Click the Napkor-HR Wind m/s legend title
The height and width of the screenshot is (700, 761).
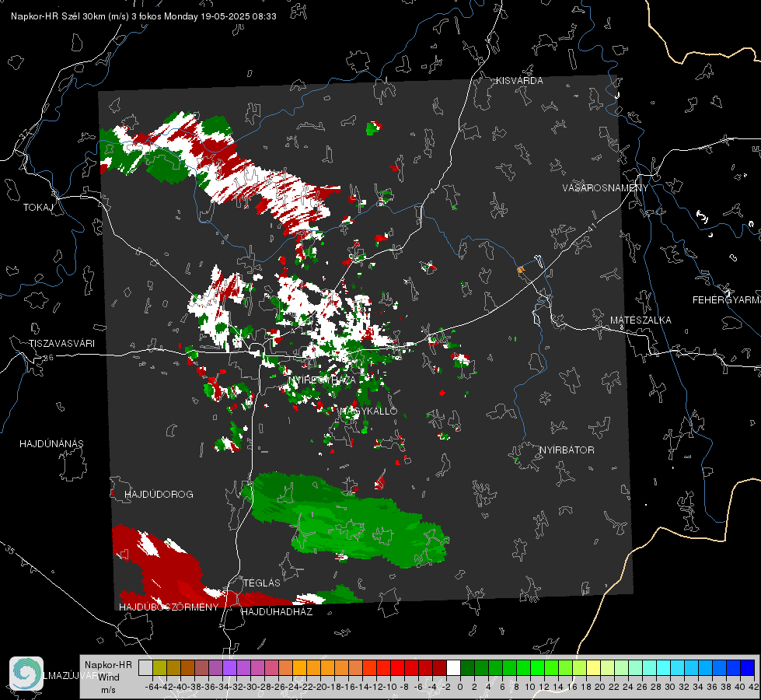click(x=108, y=677)
